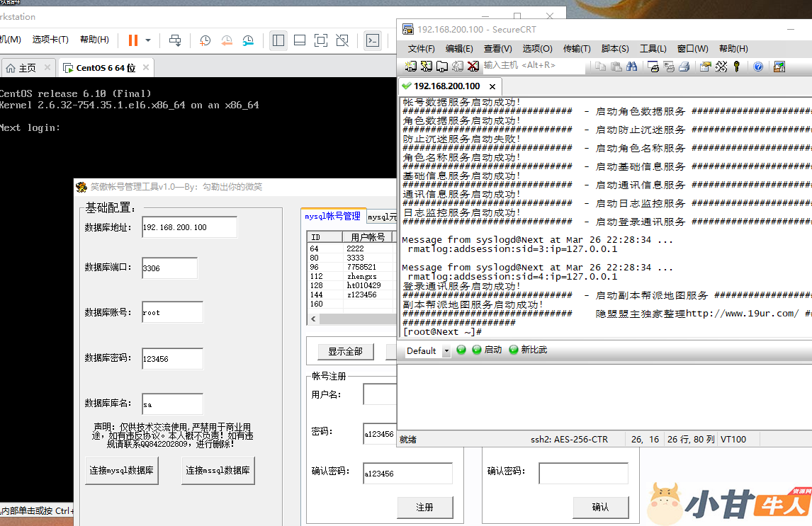Toggle the VMware library sidebar view button
The width and height of the screenshot is (812, 526).
[x=278, y=40]
